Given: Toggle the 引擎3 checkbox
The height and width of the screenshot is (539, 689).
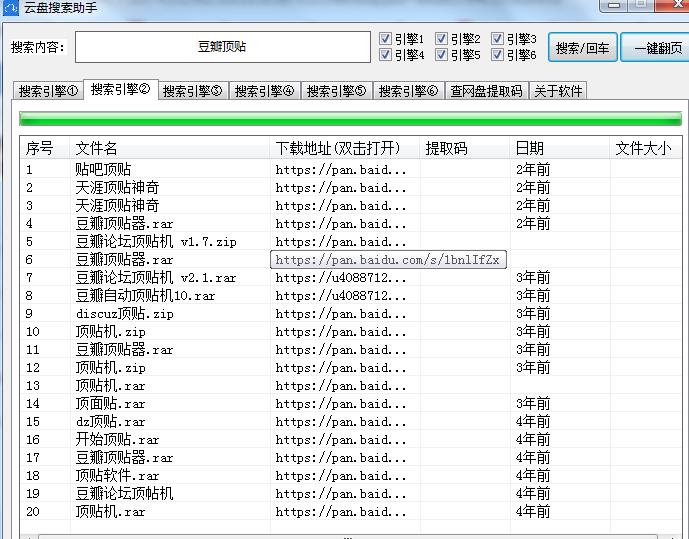Looking at the screenshot, I should [x=497, y=39].
